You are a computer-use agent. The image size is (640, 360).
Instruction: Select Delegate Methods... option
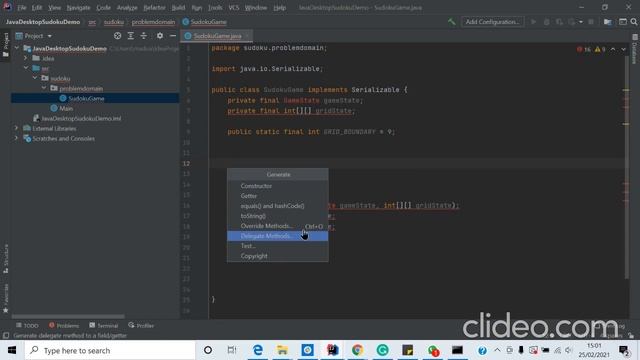[278, 236]
